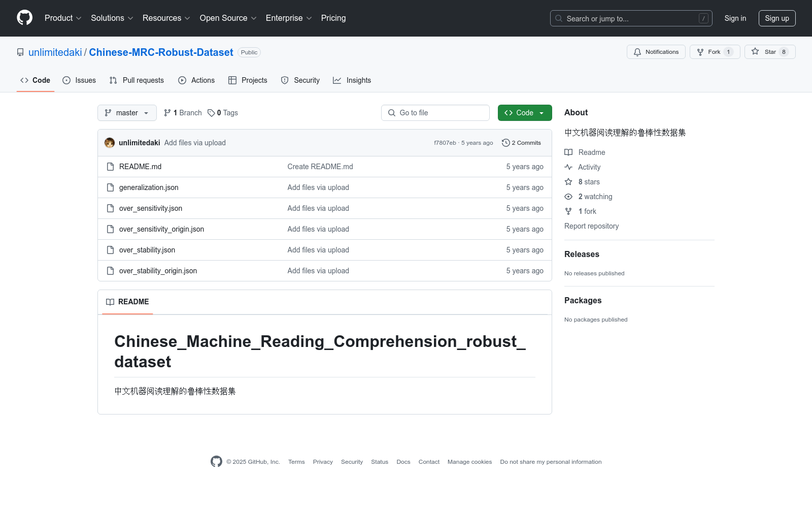
Task: Open the Pricing page link
Action: (333, 18)
